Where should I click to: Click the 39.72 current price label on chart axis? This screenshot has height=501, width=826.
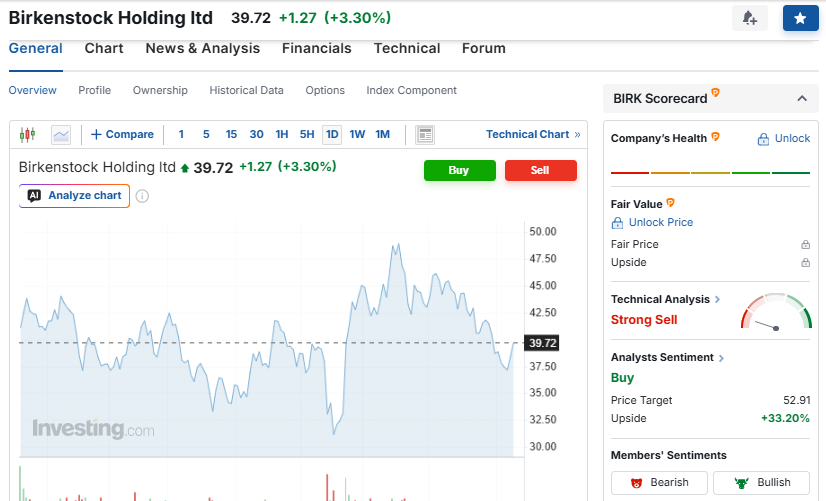coord(542,343)
